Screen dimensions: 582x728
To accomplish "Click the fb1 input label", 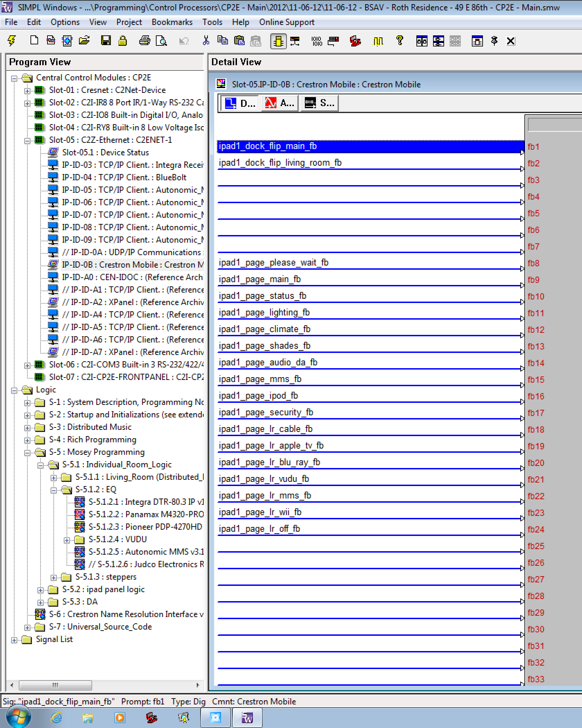I will point(533,147).
